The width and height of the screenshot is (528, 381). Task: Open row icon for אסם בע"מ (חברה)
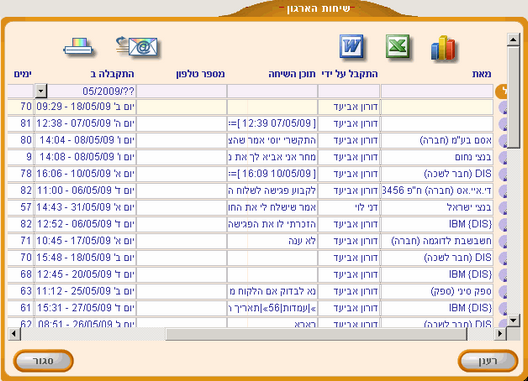[503, 140]
